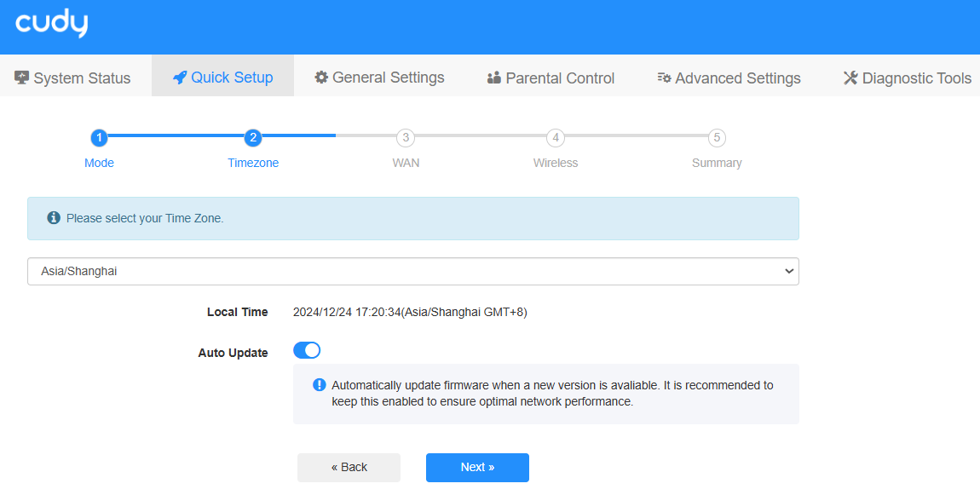This screenshot has width=980, height=495.
Task: Open the Advanced Settings tab
Action: point(729,78)
